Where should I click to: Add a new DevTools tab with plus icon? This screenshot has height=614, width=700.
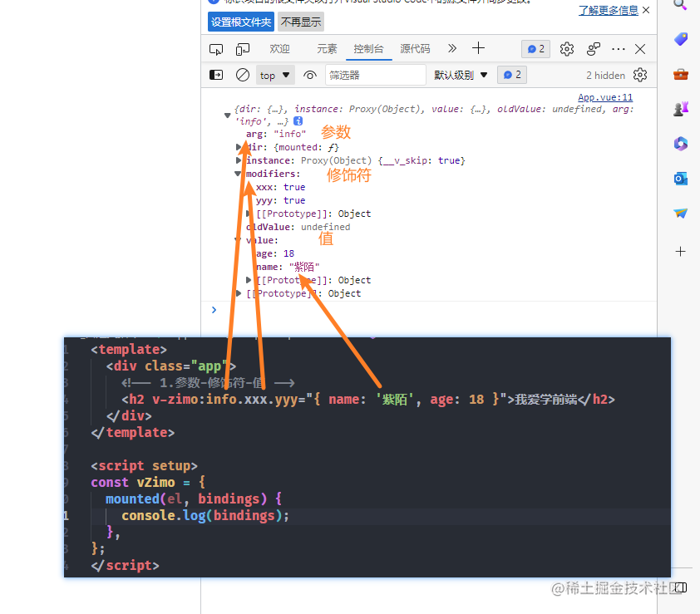[x=478, y=48]
